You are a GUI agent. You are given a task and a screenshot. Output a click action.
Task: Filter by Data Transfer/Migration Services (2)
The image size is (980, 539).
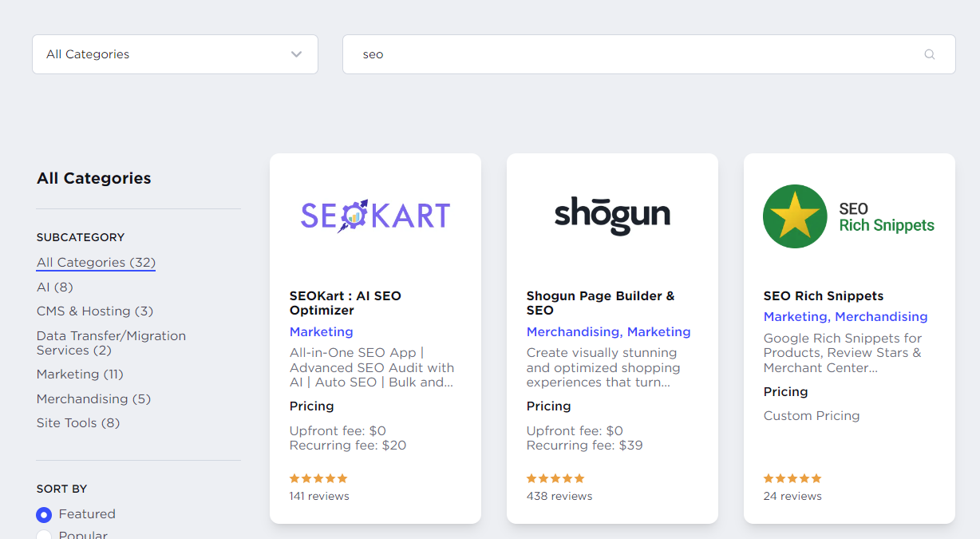click(x=112, y=343)
